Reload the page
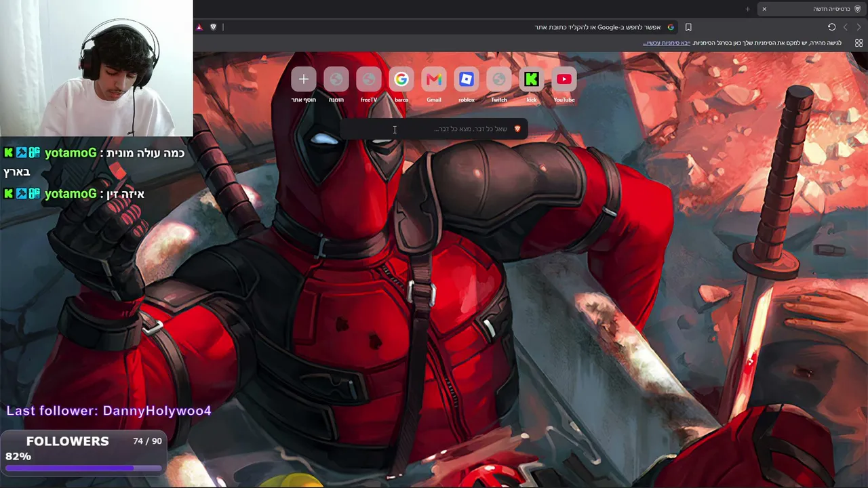Screen dimensions: 868x488 (831, 27)
